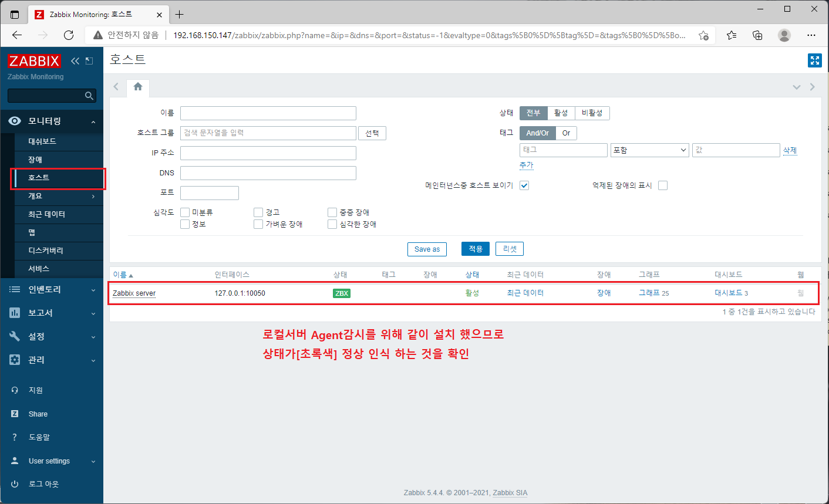The image size is (829, 504).
Task: Expand the 관리 administration section
Action: click(52, 360)
